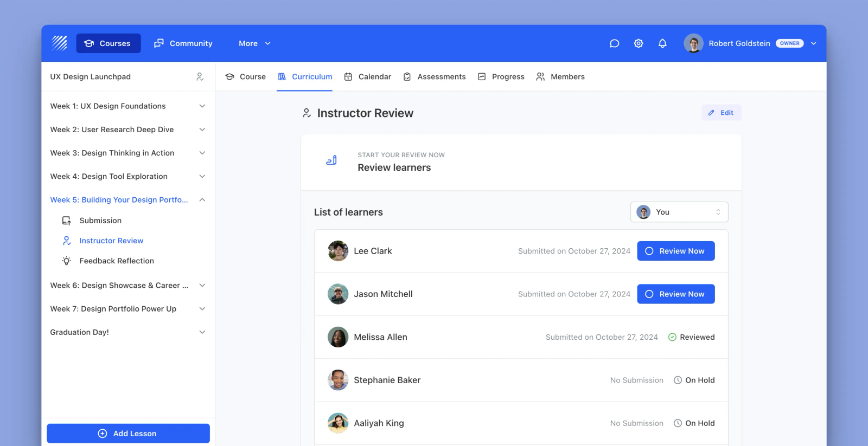Viewport: 868px width, 446px height.
Task: Open the Assessments tab
Action: (x=435, y=76)
